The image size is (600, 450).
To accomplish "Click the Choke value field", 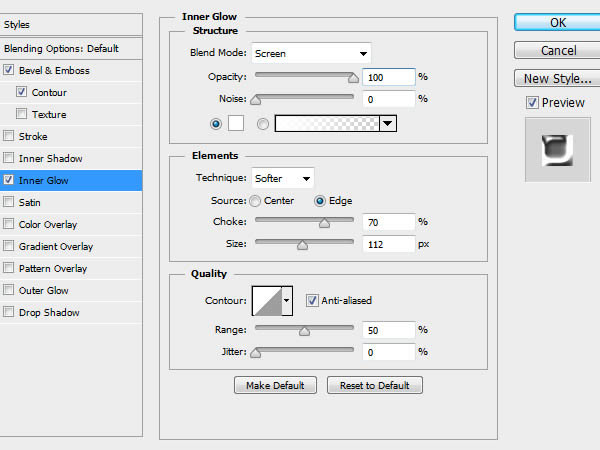I will point(389,222).
